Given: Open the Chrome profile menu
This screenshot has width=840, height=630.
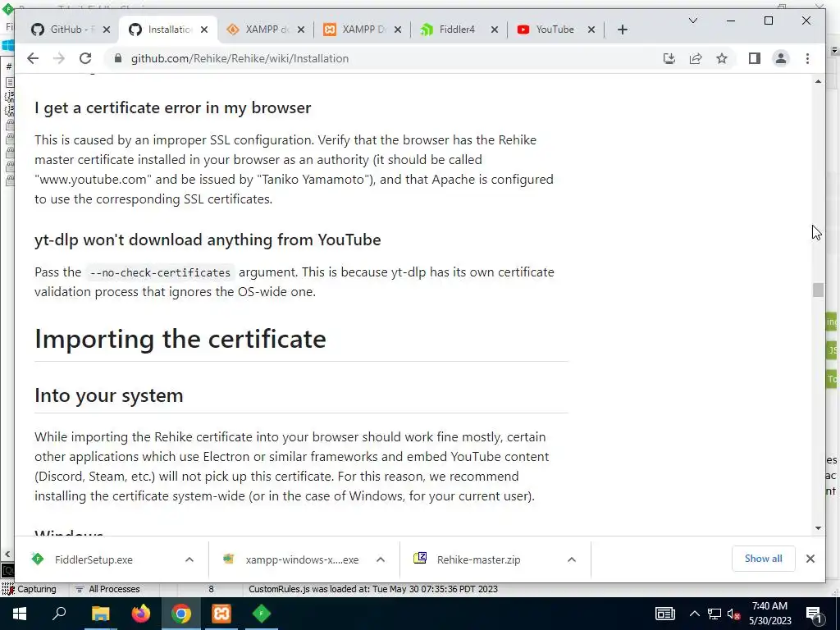Looking at the screenshot, I should click(x=781, y=58).
